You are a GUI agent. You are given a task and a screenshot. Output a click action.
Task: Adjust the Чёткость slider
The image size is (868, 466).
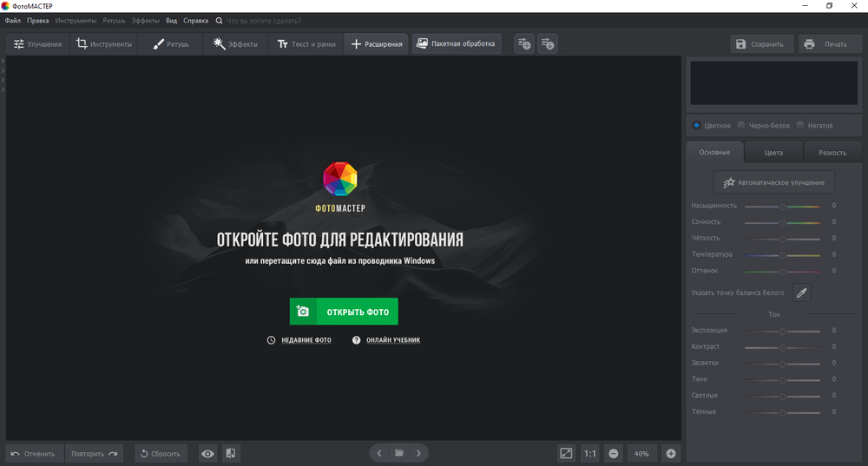pos(782,240)
